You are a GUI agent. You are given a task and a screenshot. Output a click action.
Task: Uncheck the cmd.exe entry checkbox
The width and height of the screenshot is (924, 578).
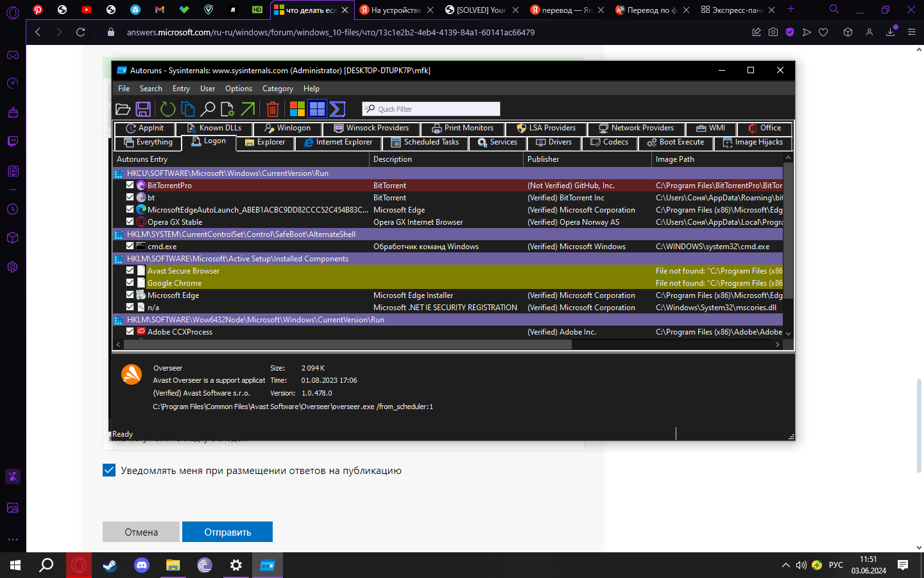click(130, 246)
